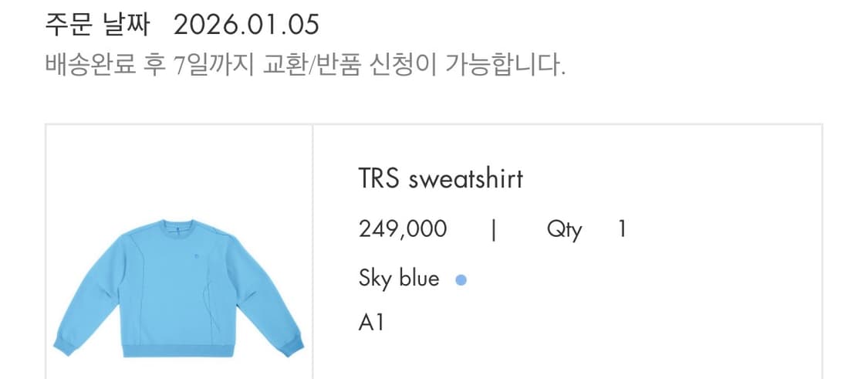This screenshot has width=868, height=379.
Task: Open the TRS sweatshirt product title
Action: click(x=441, y=179)
